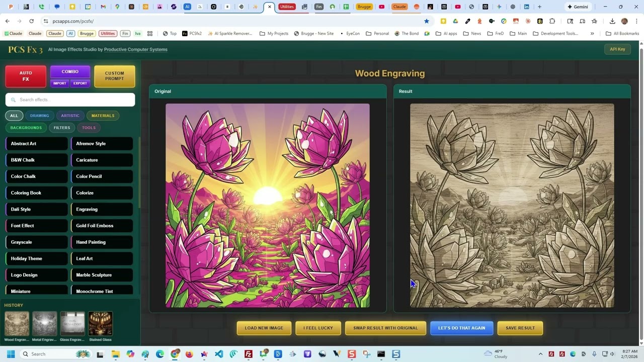The width and height of the screenshot is (644, 362).
Task: Click the EXPORT combo button
Action: (80, 83)
